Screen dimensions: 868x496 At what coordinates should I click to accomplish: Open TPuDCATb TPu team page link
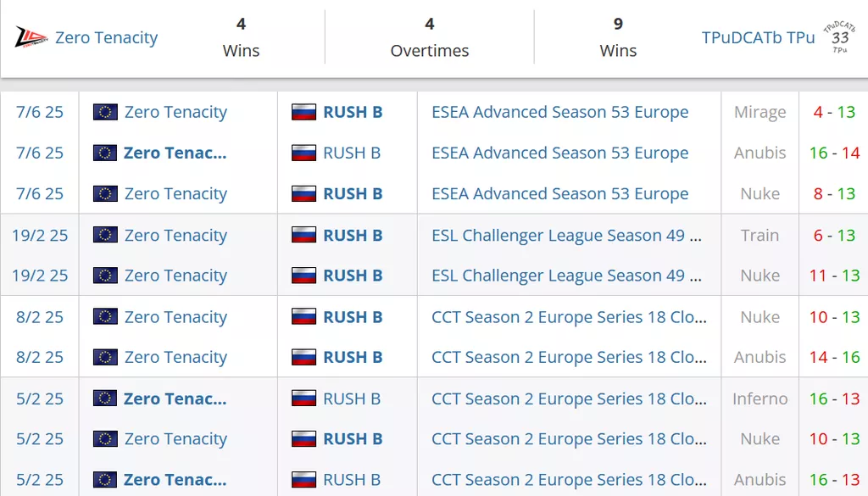[x=758, y=37]
